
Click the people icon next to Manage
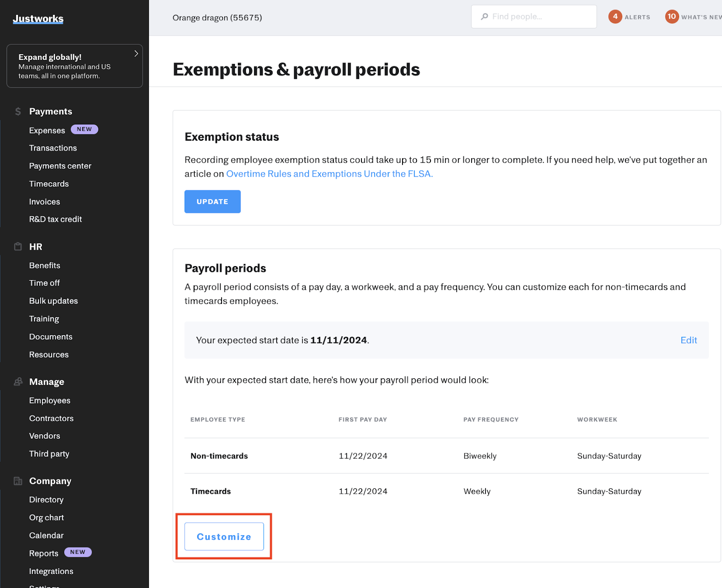[x=18, y=381]
